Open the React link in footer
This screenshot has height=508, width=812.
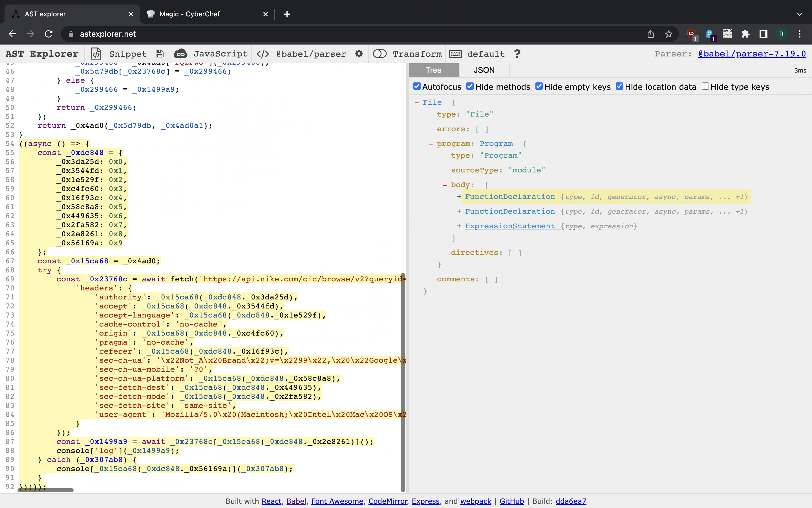[272, 501]
